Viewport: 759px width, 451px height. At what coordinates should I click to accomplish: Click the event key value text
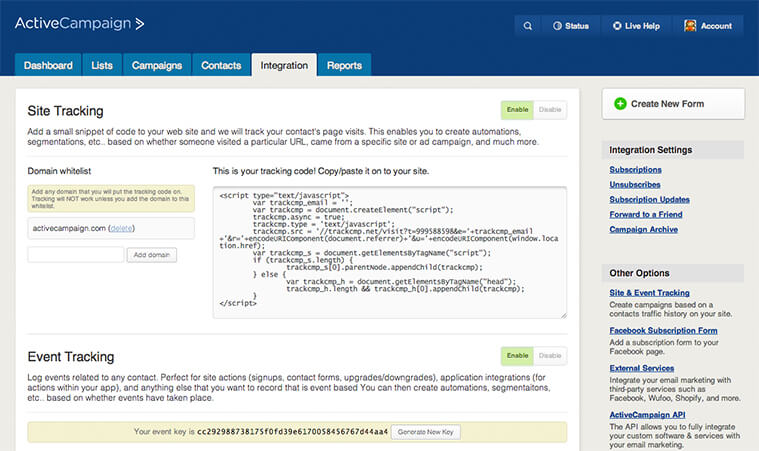(292, 432)
